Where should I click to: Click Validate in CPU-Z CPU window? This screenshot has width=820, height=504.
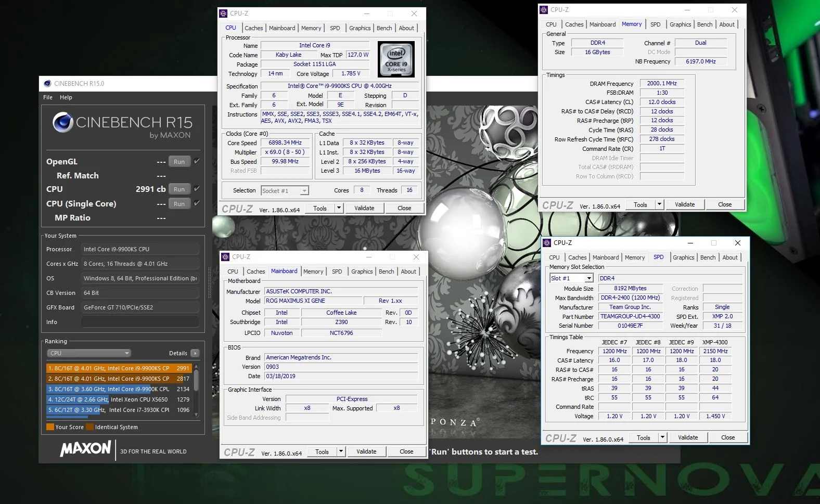point(364,208)
